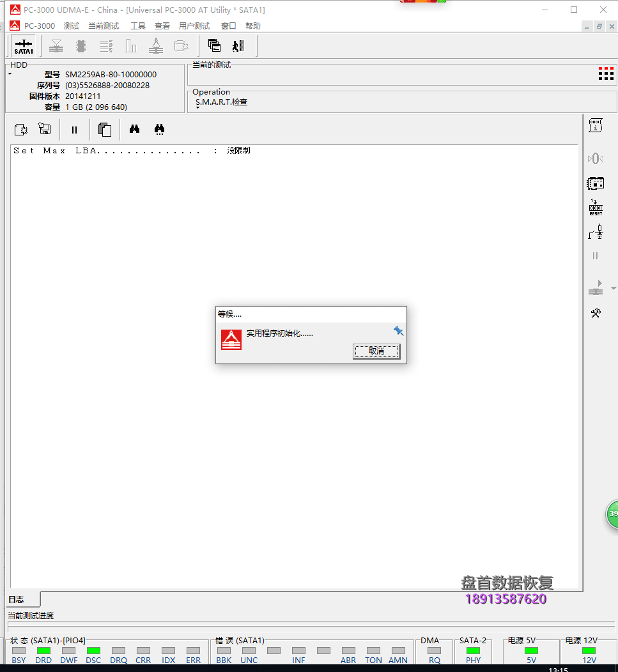
Task: Open the cascaded windows toolbar icon
Action: click(214, 45)
